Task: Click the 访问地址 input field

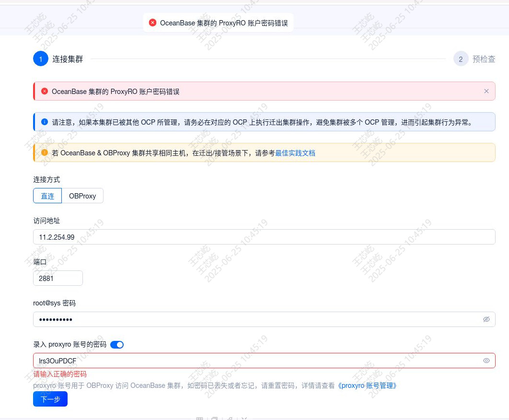Action: click(264, 237)
